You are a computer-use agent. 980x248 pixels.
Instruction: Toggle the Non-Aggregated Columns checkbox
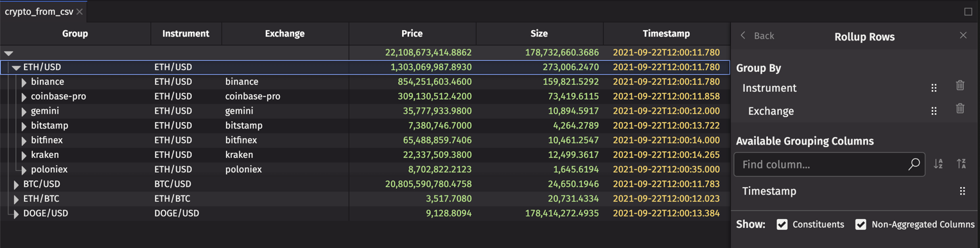861,224
